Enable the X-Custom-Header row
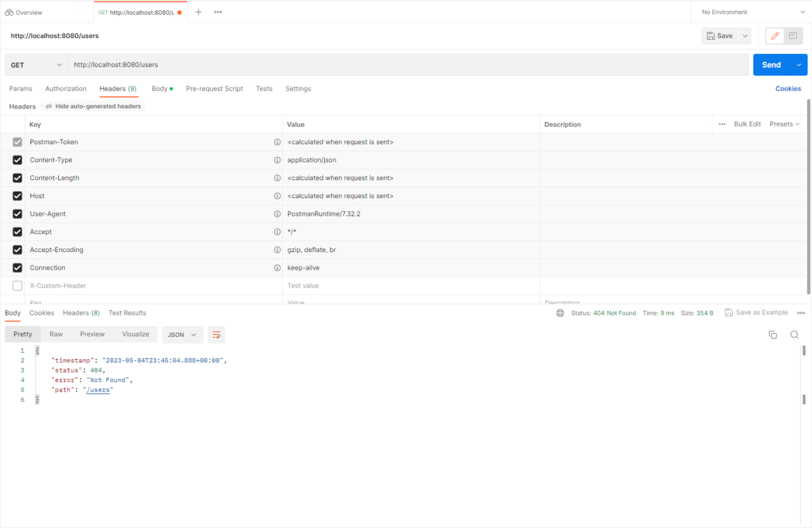 point(17,286)
